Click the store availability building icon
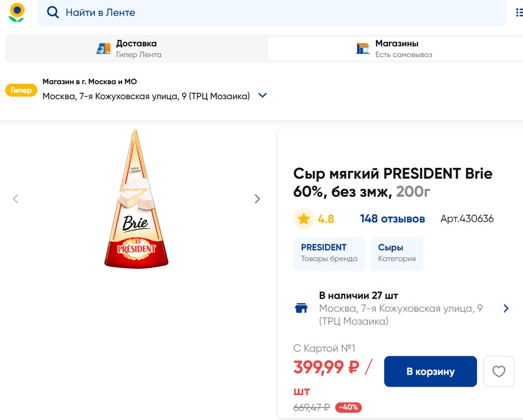Viewport: 523px width, 420px height. coord(301,308)
